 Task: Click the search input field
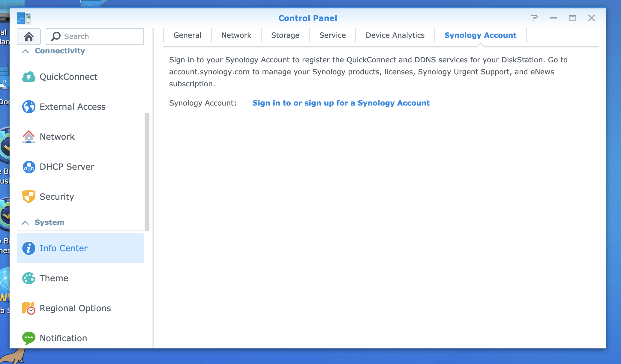tap(95, 36)
